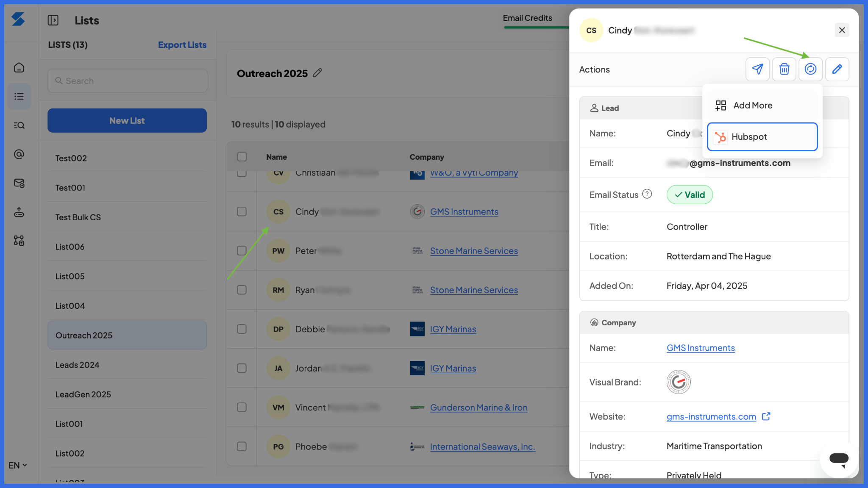Open the Test Bulk CS list

[127, 217]
